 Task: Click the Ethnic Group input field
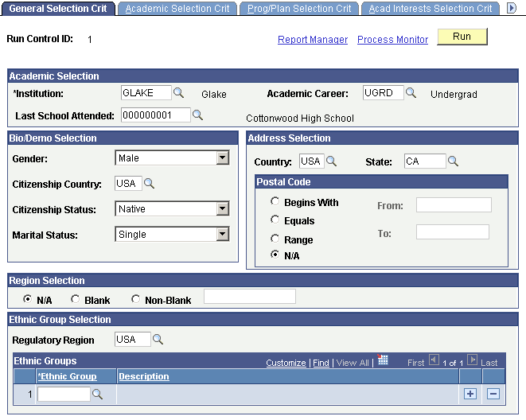point(64,394)
